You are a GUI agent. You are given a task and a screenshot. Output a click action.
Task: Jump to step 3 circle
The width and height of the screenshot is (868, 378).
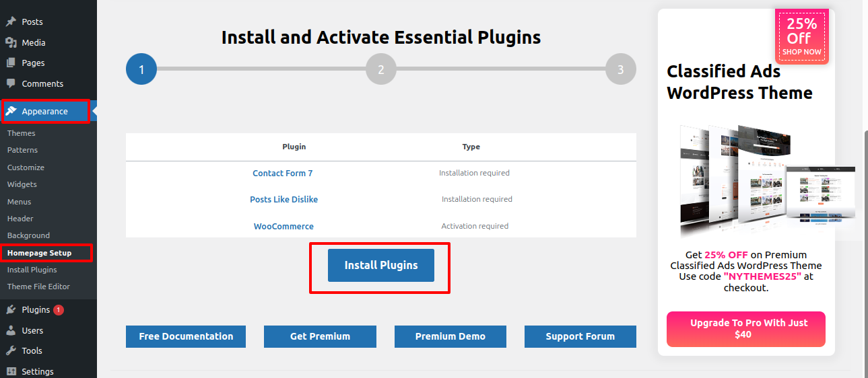click(621, 69)
